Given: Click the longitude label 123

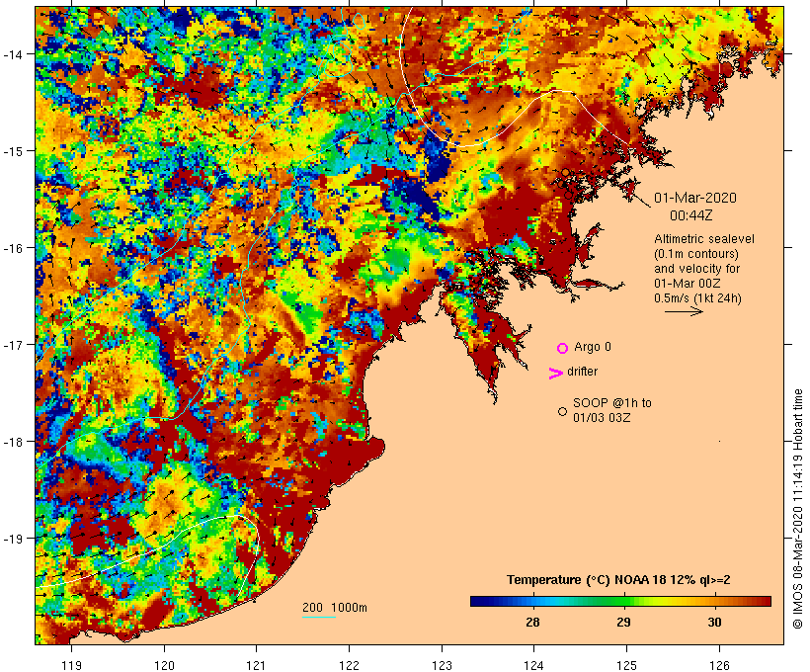Looking at the screenshot, I should 442,665.
